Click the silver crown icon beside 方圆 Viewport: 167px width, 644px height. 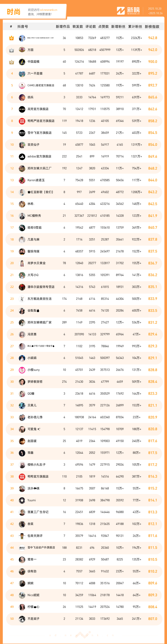click(11, 50)
